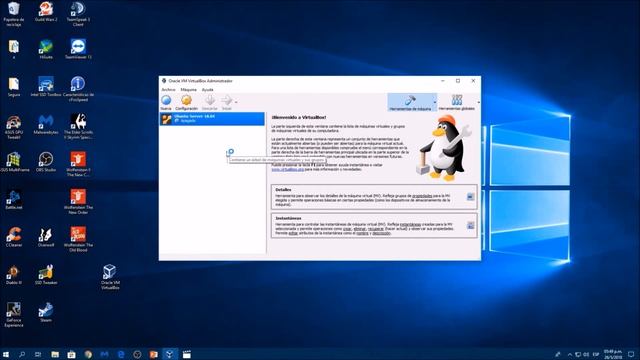
Task: Open Microsoft Store from taskbar
Action: point(71,354)
